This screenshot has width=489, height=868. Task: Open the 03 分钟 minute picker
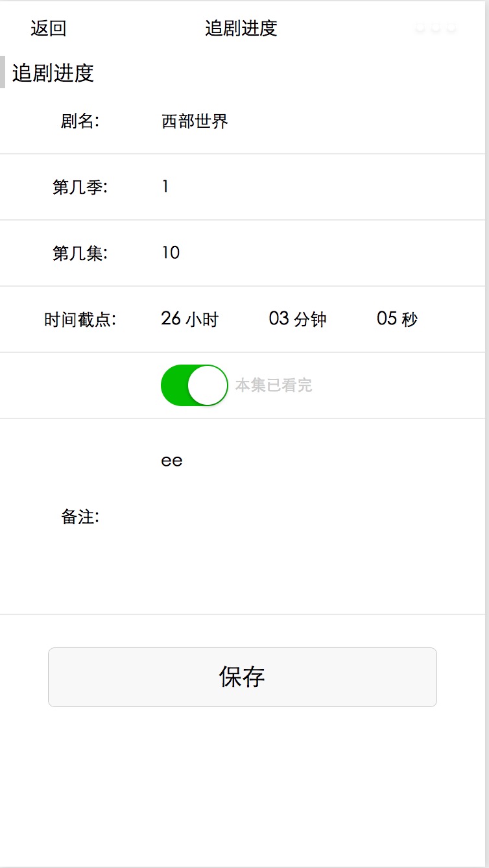coord(298,319)
